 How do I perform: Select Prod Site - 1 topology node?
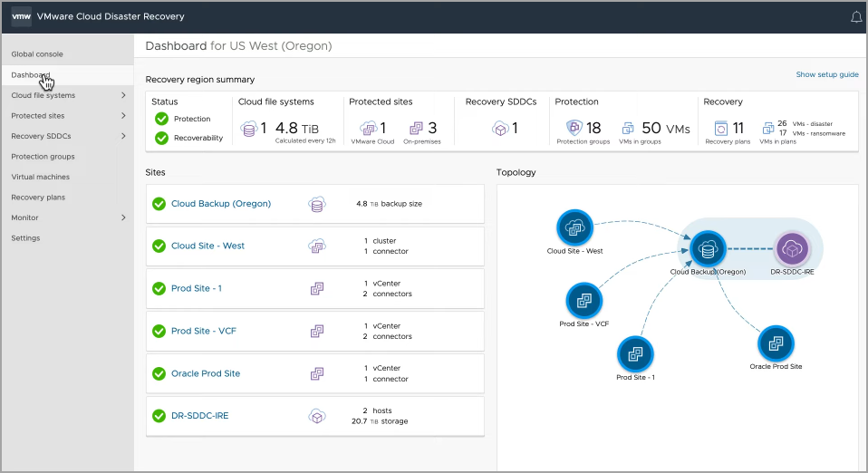coord(635,354)
